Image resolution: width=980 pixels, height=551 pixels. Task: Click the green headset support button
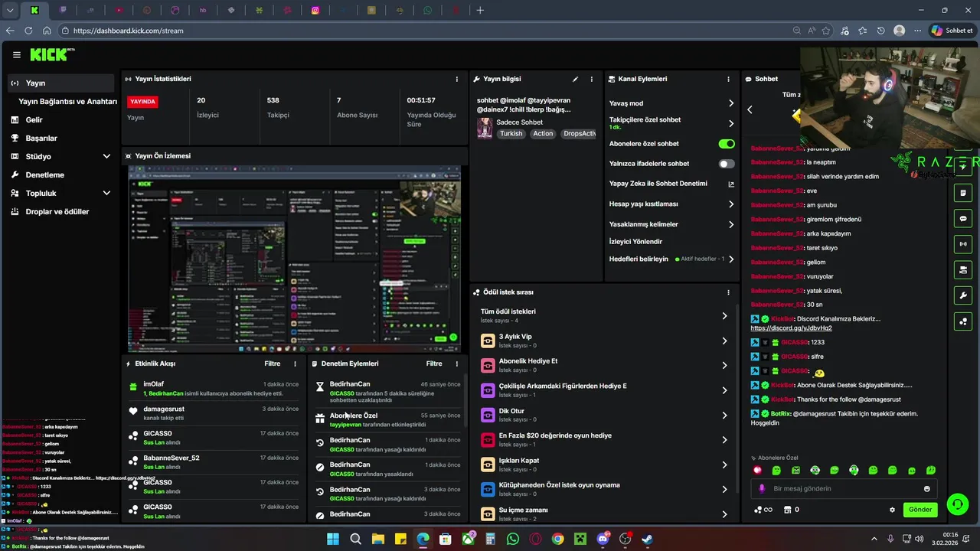957,504
